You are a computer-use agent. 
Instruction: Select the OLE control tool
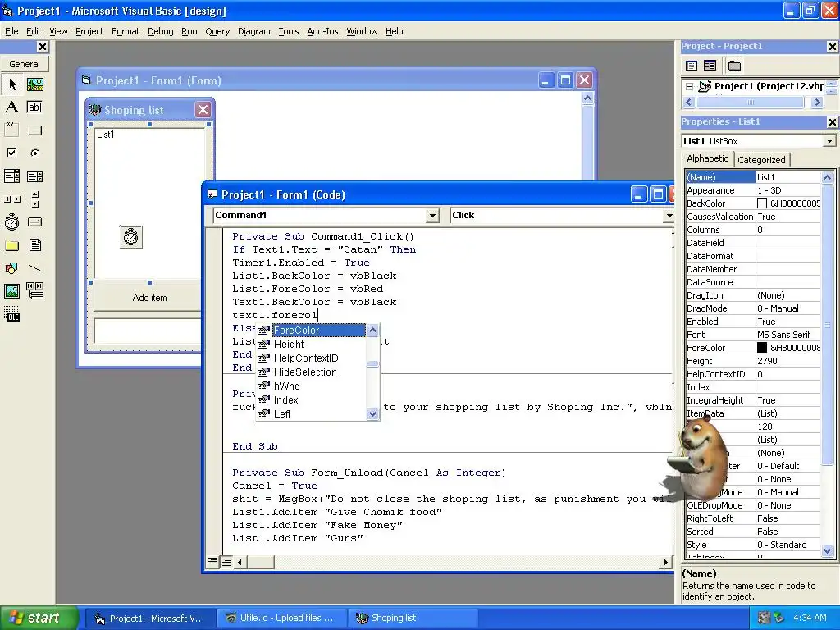[x=12, y=314]
